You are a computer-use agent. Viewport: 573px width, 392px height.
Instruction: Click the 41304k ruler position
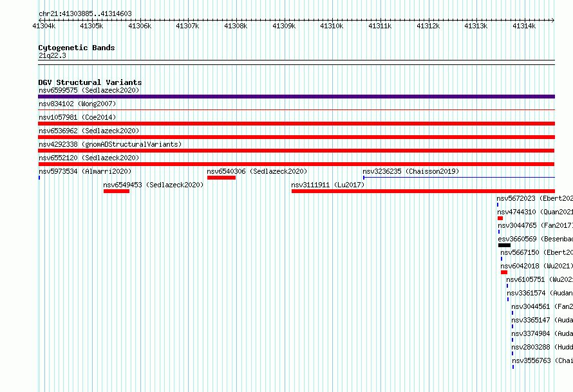pyautogui.click(x=44, y=26)
